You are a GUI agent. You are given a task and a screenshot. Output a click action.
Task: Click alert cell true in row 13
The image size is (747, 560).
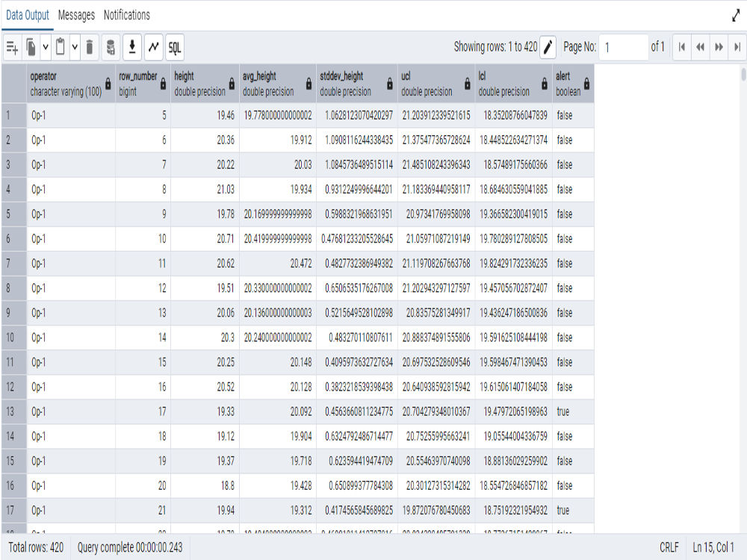coord(573,411)
